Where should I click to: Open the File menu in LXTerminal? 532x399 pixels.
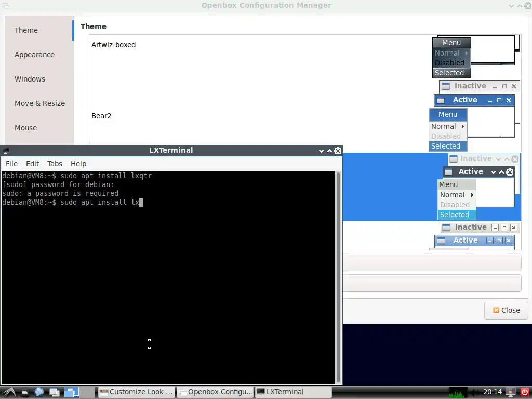(x=11, y=164)
